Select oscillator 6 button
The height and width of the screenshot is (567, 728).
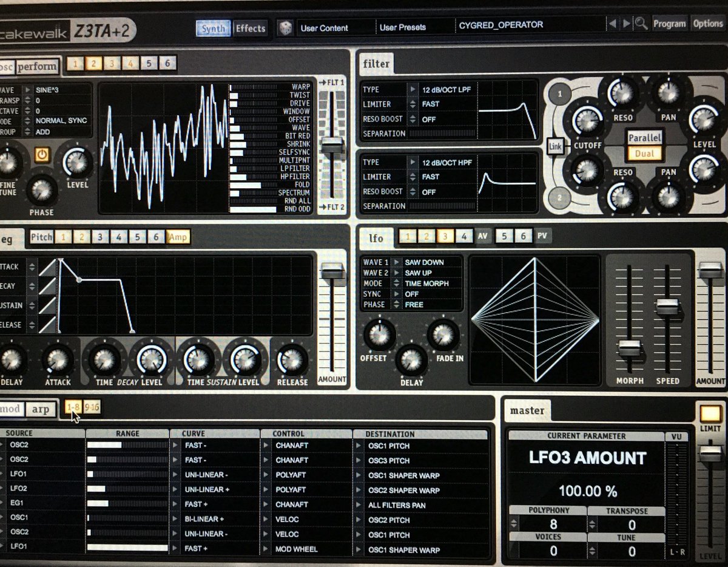(167, 63)
